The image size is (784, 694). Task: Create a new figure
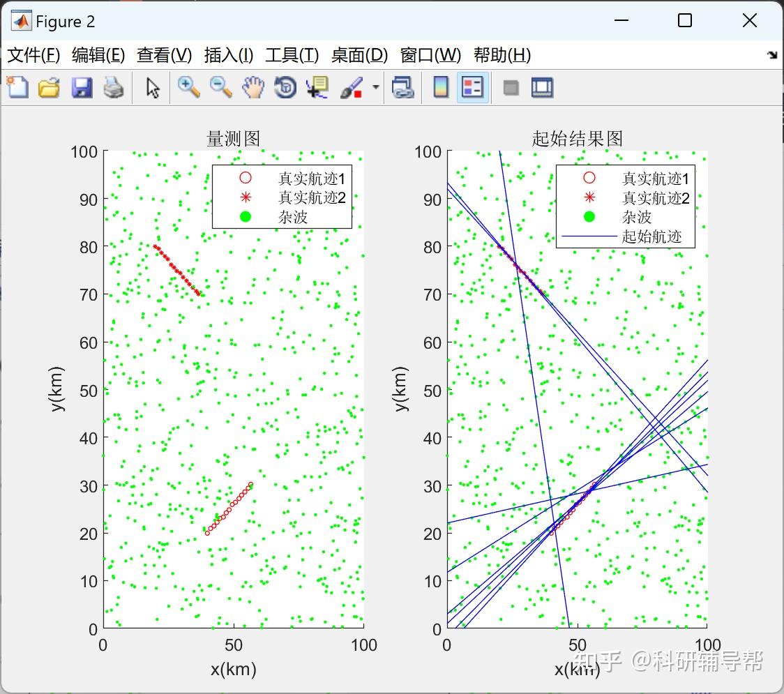click(x=17, y=87)
